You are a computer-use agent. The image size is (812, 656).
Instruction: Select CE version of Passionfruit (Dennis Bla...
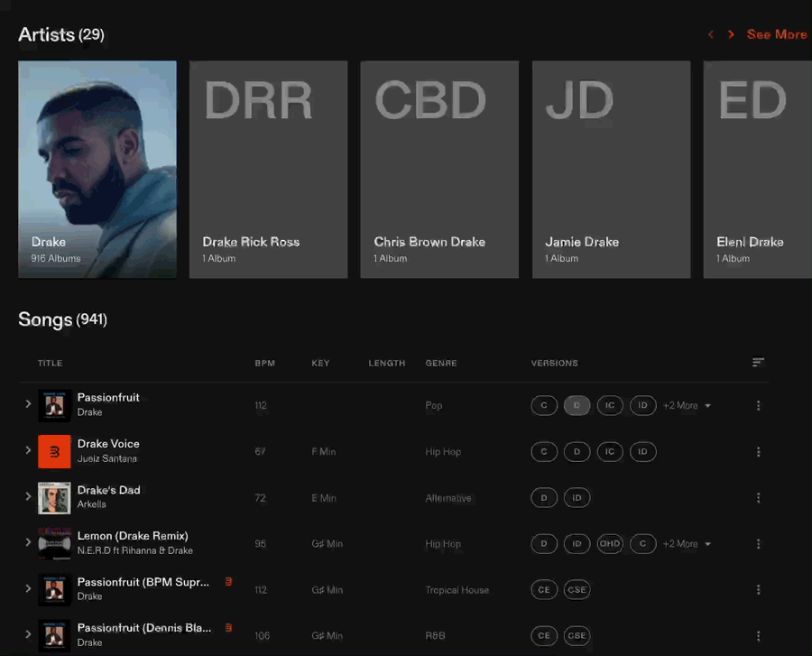pyautogui.click(x=544, y=635)
